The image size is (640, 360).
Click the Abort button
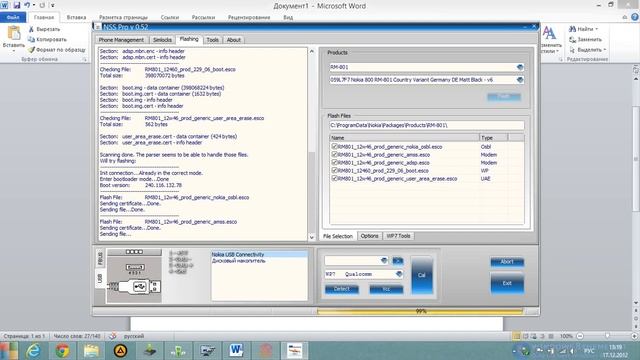(x=507, y=262)
